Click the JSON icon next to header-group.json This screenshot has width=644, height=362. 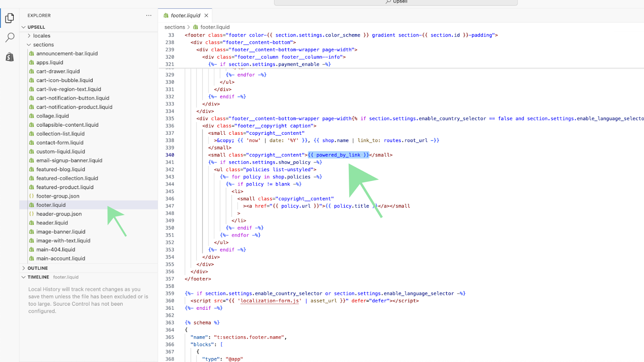[x=31, y=214]
